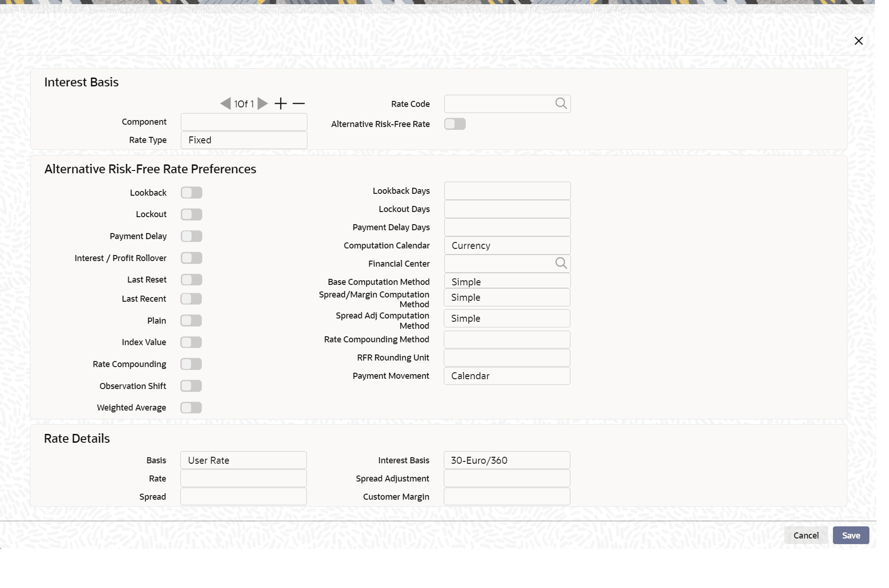Click the Customer Margin field
The width and height of the screenshot is (889, 588).
click(507, 497)
